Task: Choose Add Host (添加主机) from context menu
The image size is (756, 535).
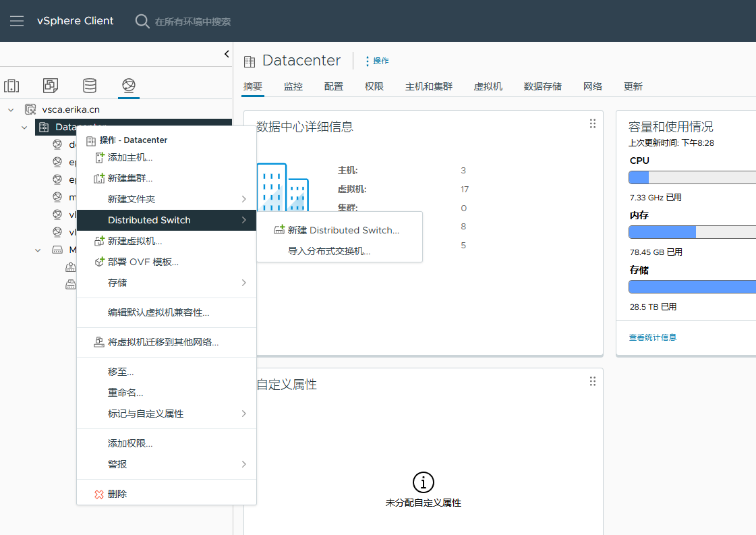Action: 167,157
